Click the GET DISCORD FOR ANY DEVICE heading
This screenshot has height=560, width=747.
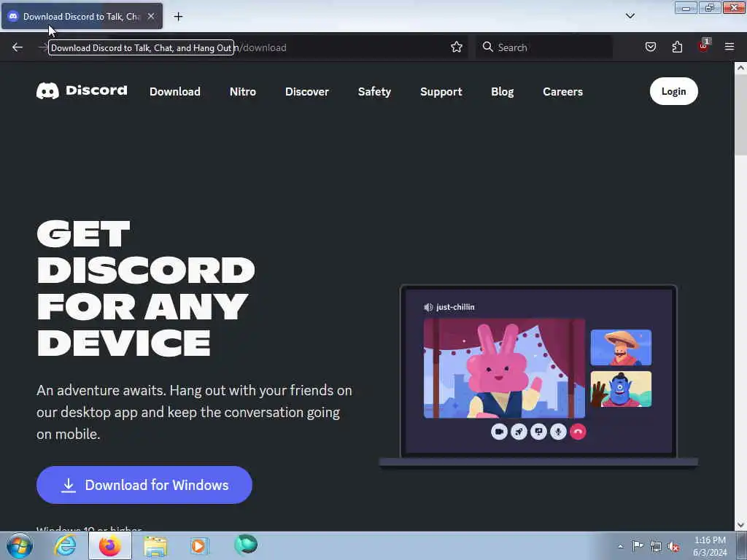146,288
